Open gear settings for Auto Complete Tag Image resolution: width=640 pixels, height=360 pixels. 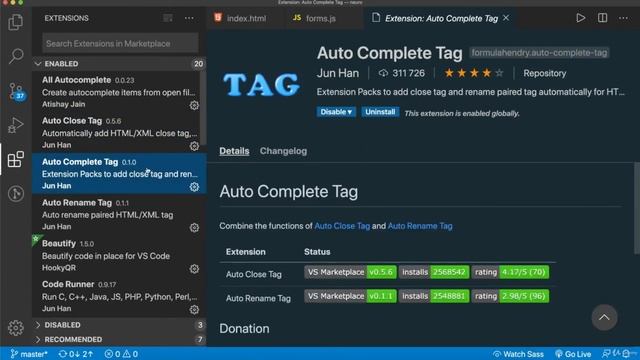click(x=194, y=187)
